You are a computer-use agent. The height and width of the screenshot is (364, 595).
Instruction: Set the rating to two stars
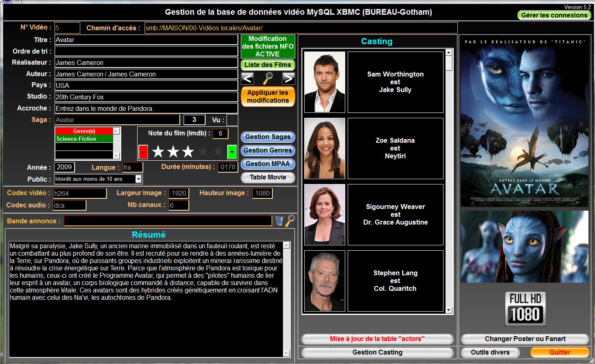coord(173,152)
